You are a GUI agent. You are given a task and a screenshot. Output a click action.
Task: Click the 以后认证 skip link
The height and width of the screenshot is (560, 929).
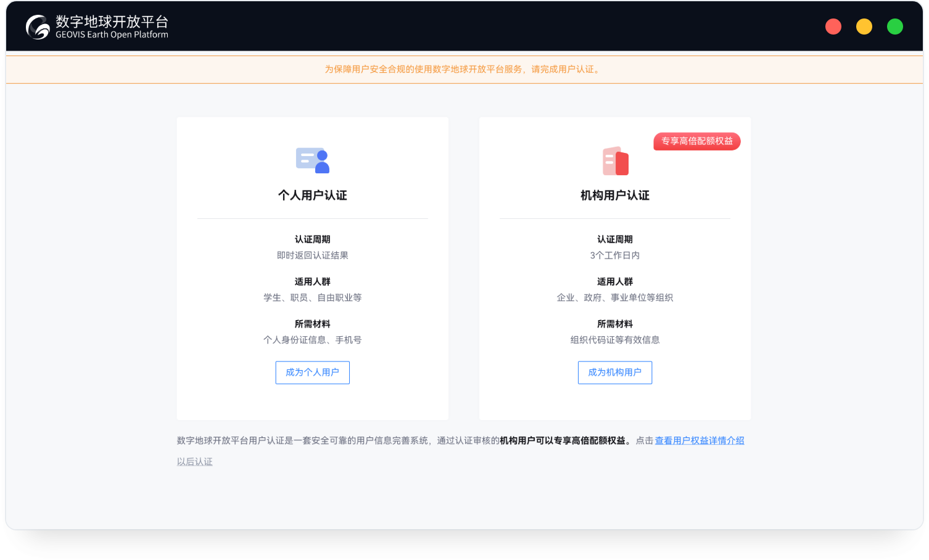point(195,462)
